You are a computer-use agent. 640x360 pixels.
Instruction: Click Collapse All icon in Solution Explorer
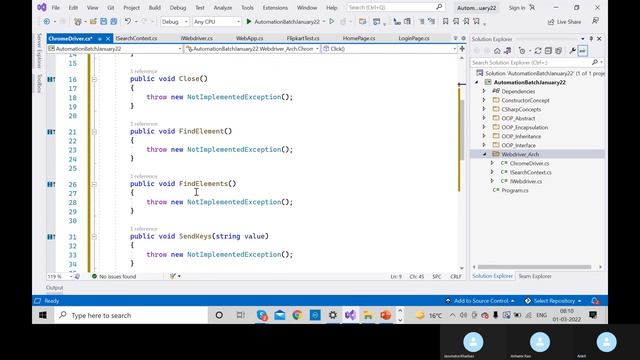click(548, 51)
